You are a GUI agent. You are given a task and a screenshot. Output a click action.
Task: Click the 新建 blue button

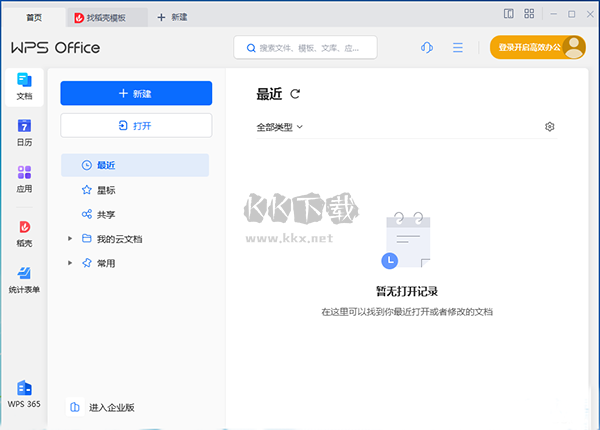click(x=136, y=93)
